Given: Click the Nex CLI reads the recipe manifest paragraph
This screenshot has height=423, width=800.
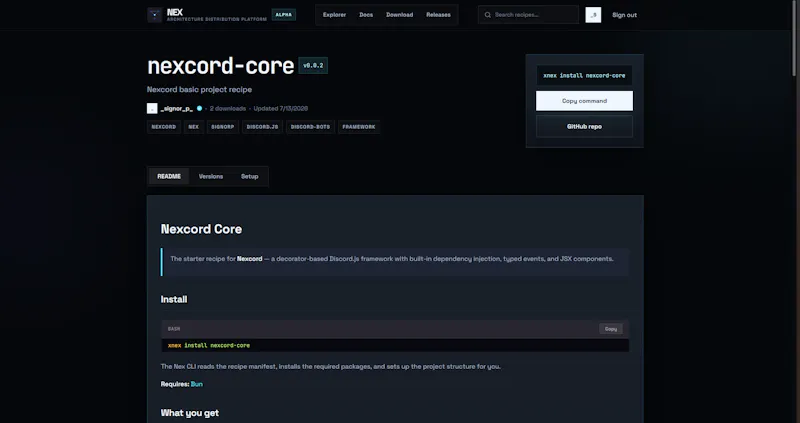Looking at the screenshot, I should (331, 366).
